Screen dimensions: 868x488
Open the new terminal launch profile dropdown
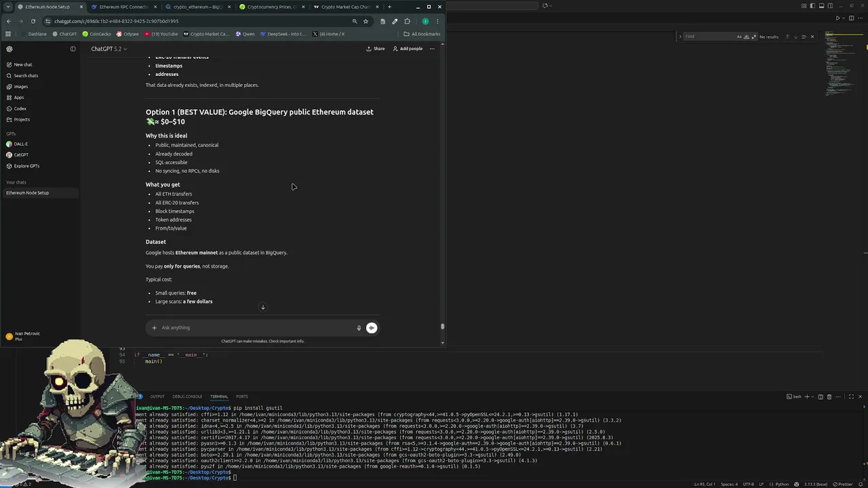coord(813,396)
